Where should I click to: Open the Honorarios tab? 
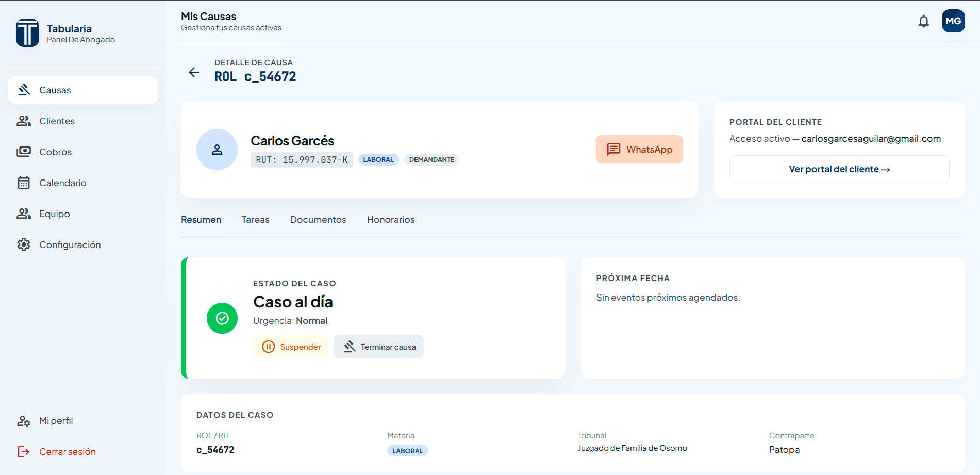click(x=391, y=220)
